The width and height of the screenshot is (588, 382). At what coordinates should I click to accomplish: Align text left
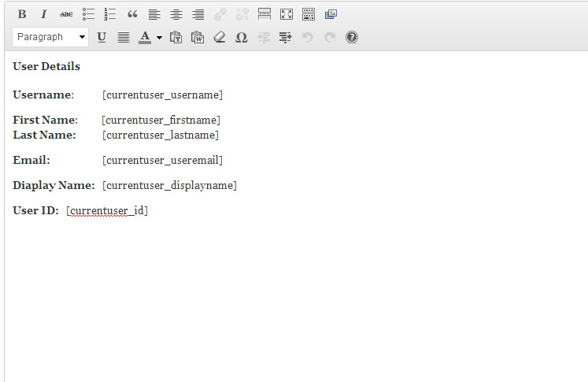[154, 14]
